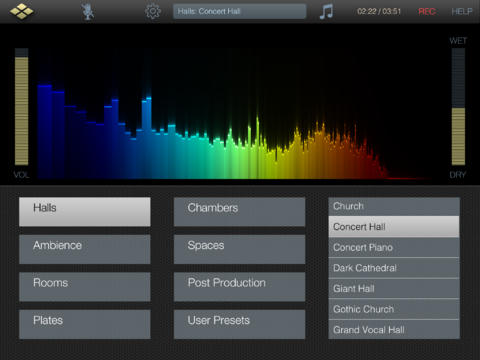
Task: Click the VOL label below the volume meter
Action: pos(21,175)
